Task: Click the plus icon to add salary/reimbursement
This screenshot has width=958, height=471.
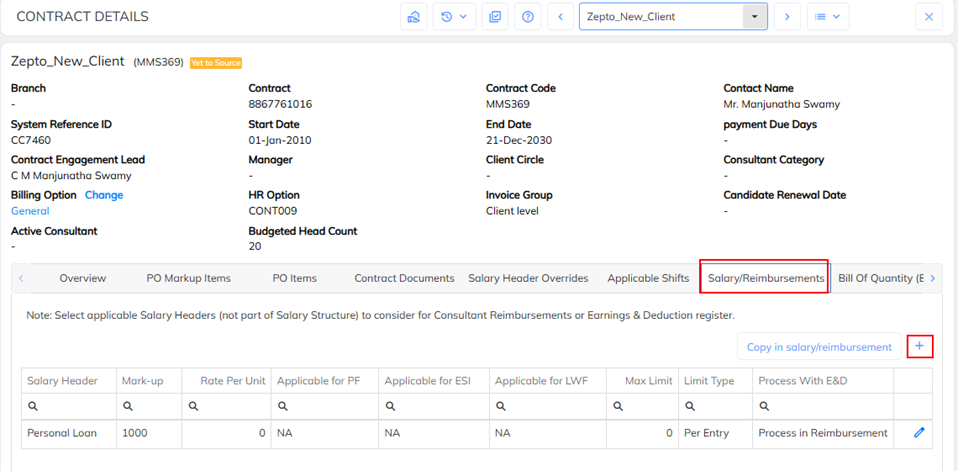Action: tap(919, 346)
